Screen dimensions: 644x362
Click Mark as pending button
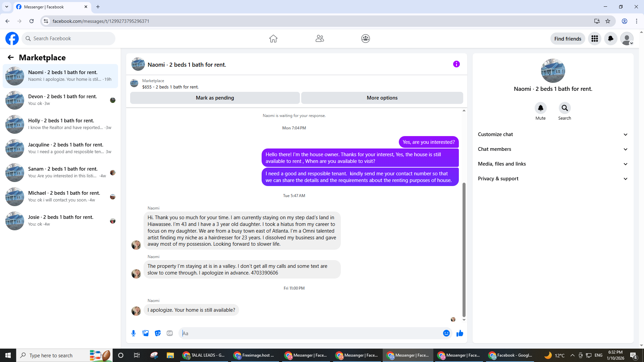point(215,98)
